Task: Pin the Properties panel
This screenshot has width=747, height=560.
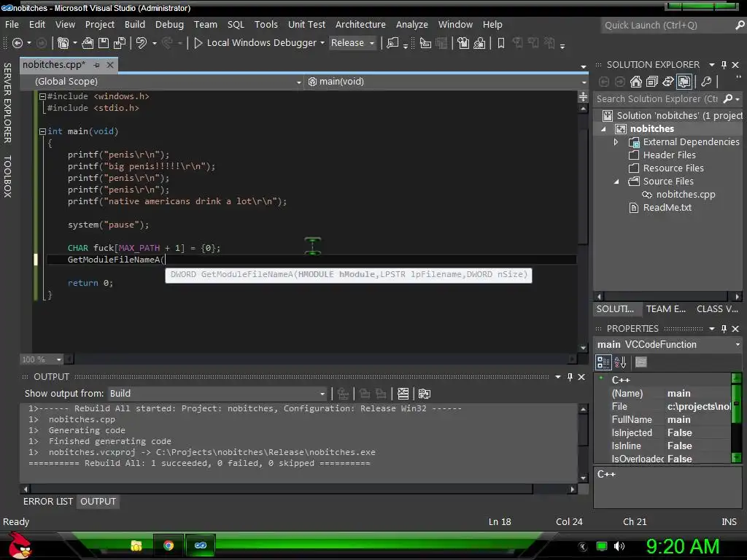Action: coord(724,329)
